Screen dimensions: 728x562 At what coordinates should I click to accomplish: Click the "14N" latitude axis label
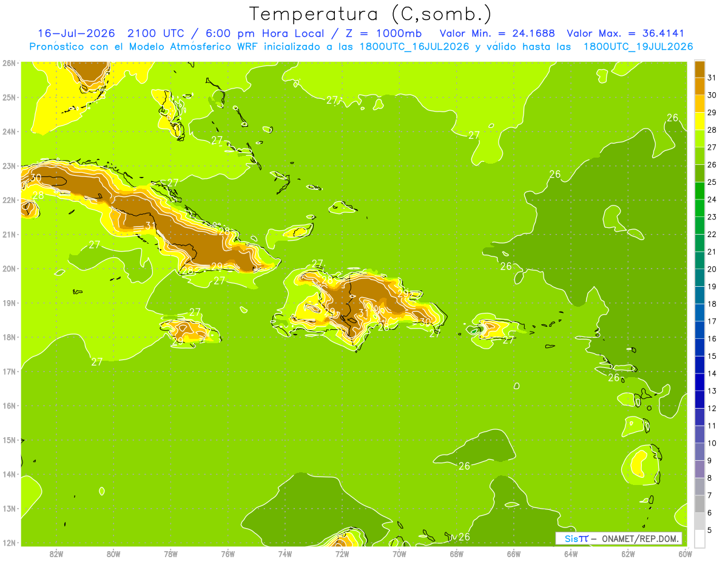click(9, 474)
